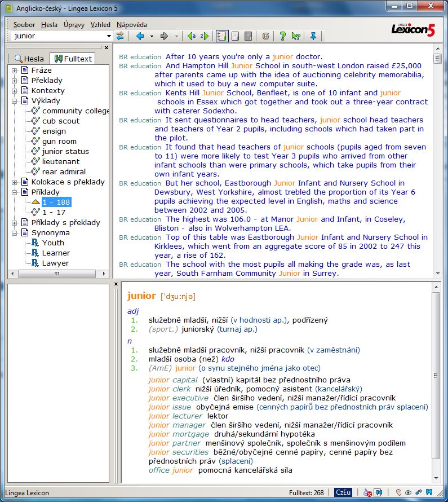448x502 pixels.
Task: Select the Learner synonym entry
Action: pyautogui.click(x=56, y=253)
